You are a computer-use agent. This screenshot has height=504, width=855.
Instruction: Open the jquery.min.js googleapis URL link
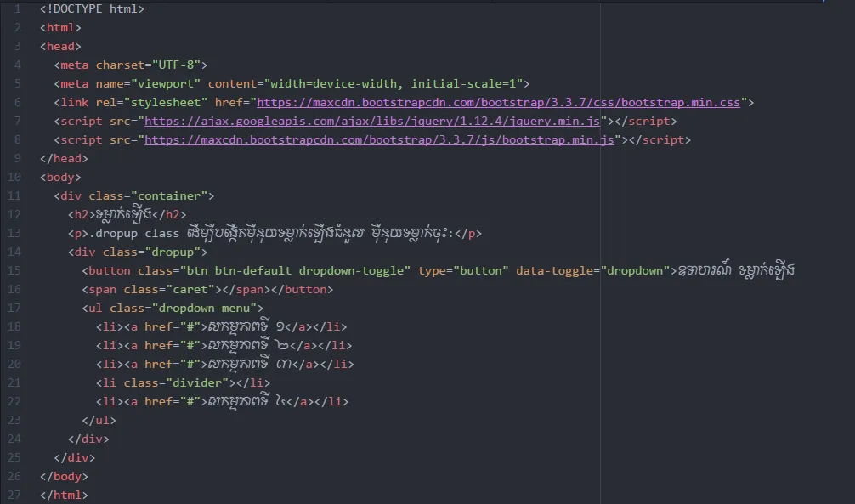pos(372,121)
